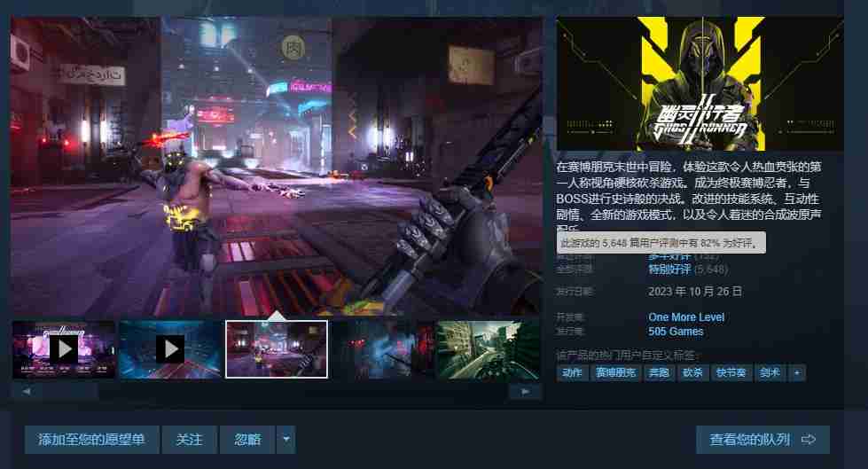Click the Ghostrunner II header cover image
The image size is (868, 469).
(700, 83)
